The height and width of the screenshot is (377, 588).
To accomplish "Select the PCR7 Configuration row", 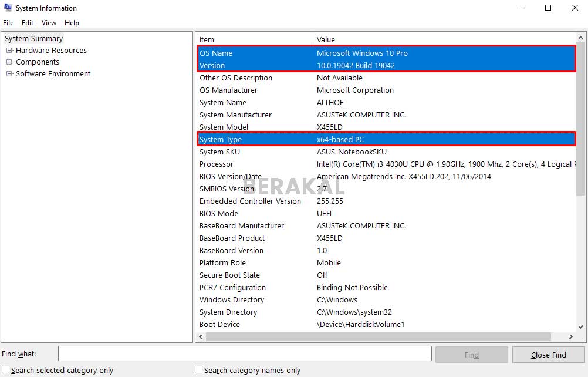I will click(x=386, y=287).
